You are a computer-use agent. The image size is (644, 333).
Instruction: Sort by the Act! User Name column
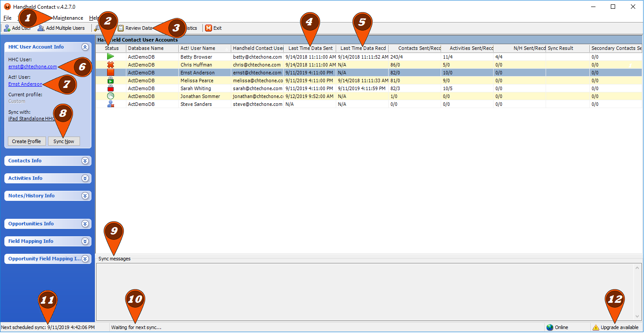click(x=205, y=48)
